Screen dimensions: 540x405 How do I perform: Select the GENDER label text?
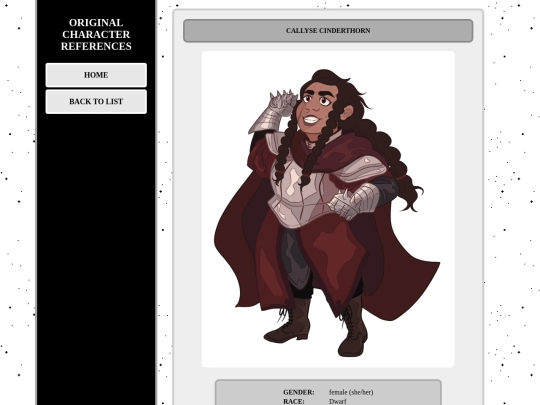point(299,392)
